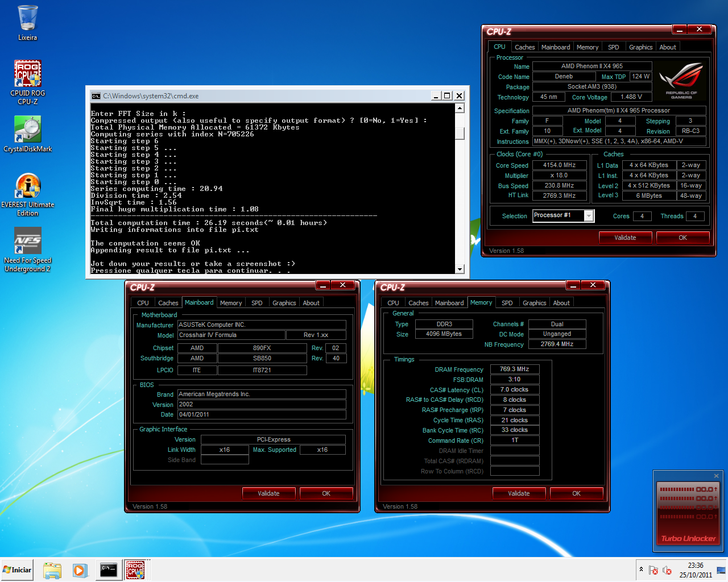
Task: Select Caches tab in Mainboard window
Action: (x=168, y=303)
